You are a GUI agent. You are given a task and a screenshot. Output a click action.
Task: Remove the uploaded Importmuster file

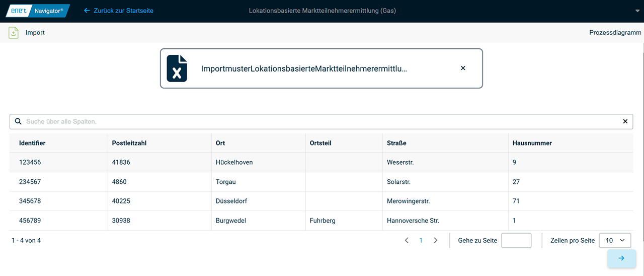[x=463, y=68]
